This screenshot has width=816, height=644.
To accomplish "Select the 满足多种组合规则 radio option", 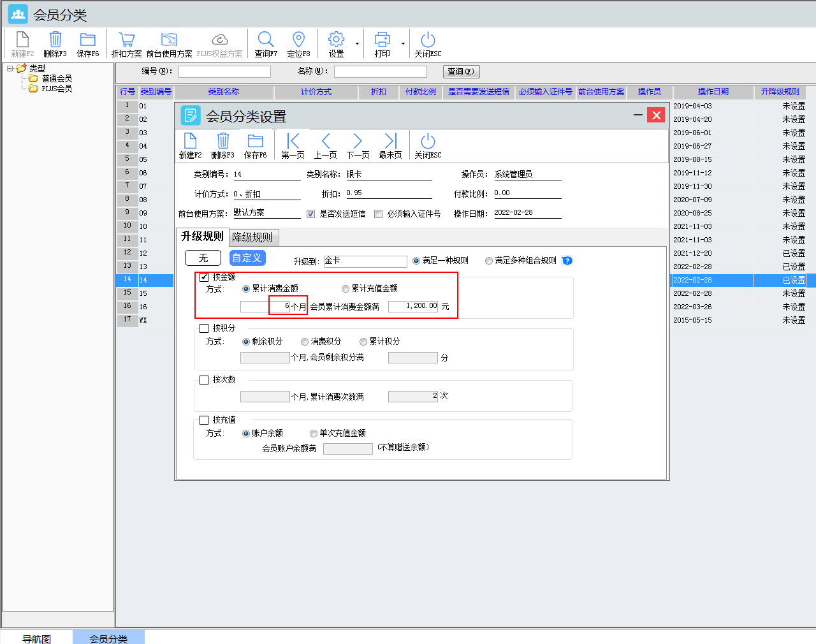I will (489, 261).
